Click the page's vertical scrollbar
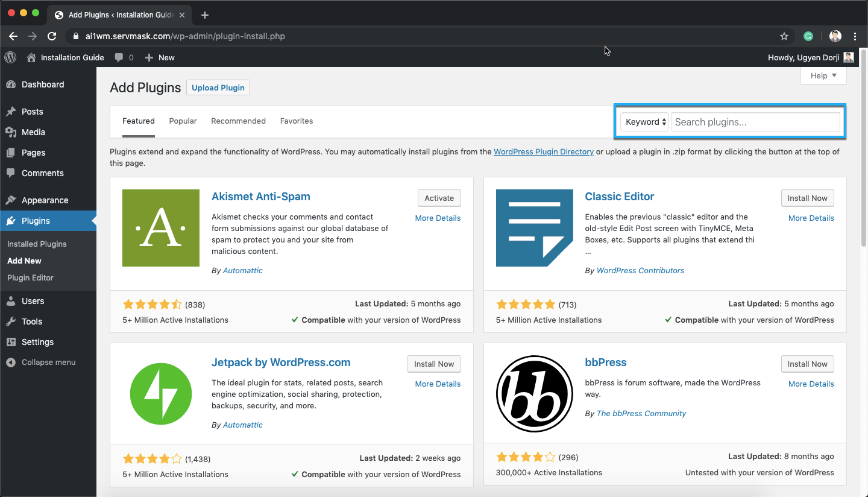The width and height of the screenshot is (868, 497). pos(863,157)
